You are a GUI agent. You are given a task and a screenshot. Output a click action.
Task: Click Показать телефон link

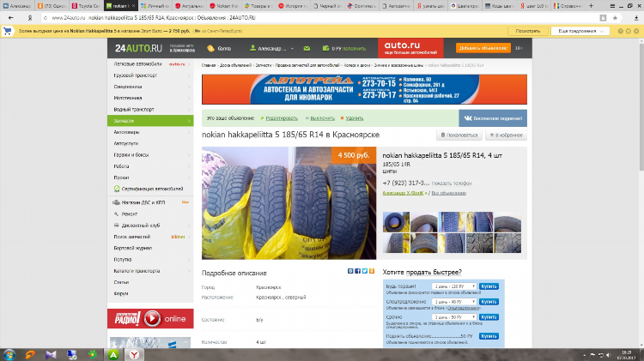click(x=452, y=184)
